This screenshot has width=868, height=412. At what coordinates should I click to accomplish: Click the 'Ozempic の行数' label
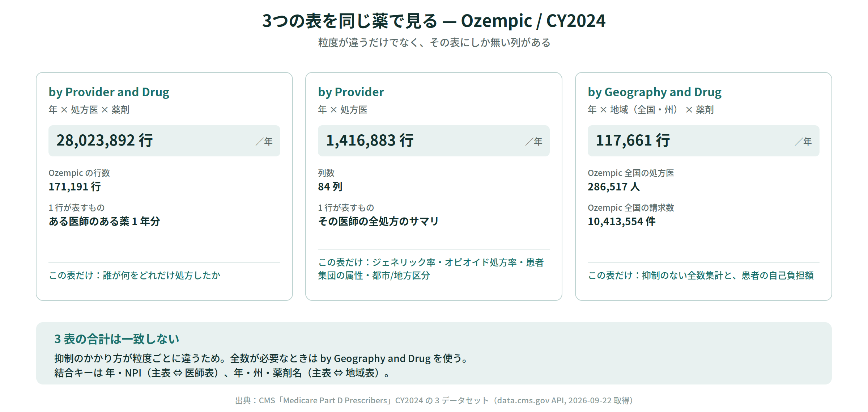[x=79, y=173]
